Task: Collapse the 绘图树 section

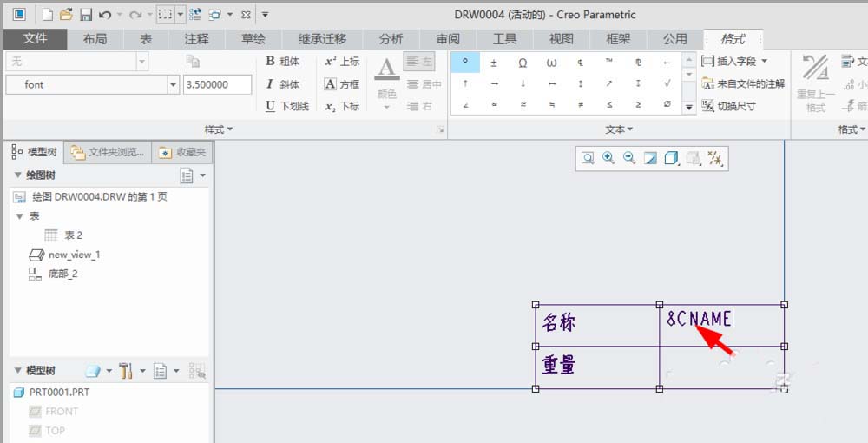Action: click(17, 175)
